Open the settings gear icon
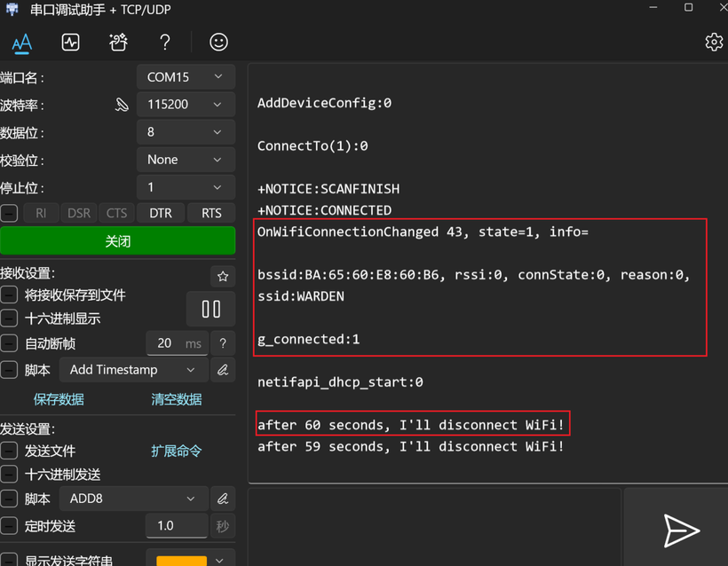This screenshot has height=566, width=728. pos(714,42)
